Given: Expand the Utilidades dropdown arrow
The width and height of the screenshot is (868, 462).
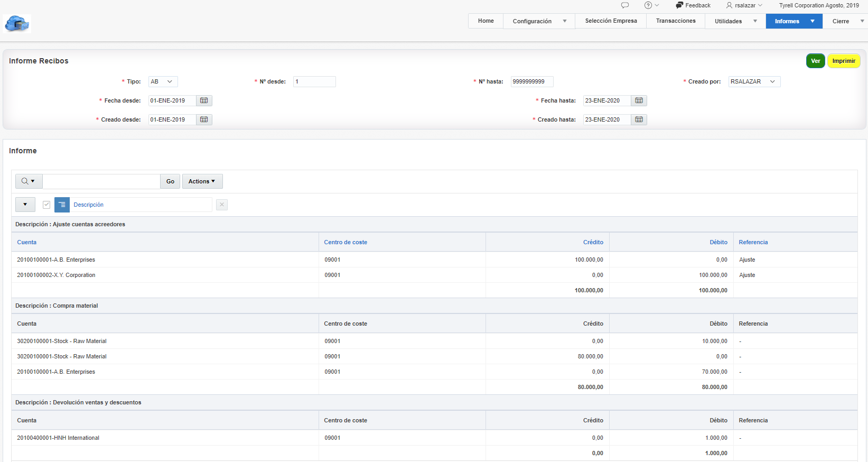Looking at the screenshot, I should 755,21.
